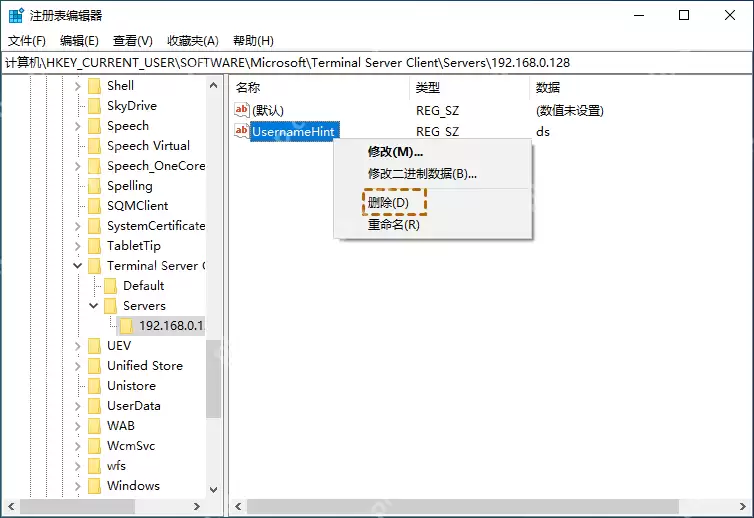The image size is (754, 518).
Task: Open the 收藏夹(A) menu
Action: (x=193, y=41)
